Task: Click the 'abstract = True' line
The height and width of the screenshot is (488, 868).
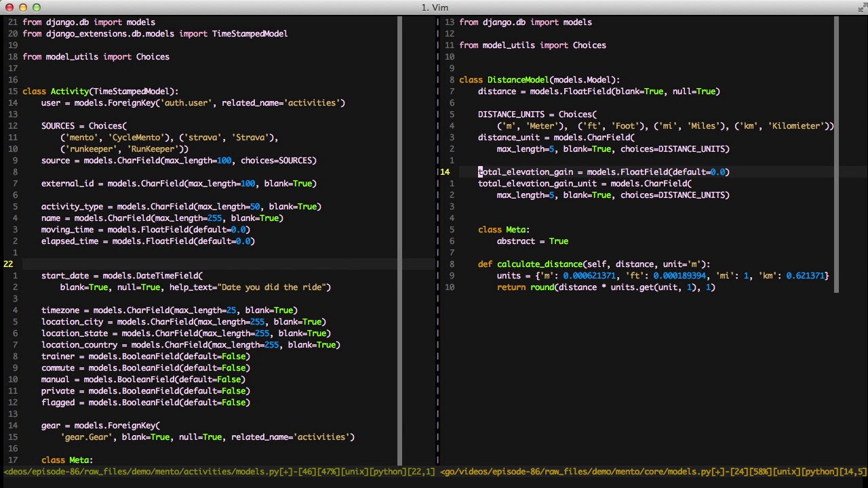Action: coord(532,241)
